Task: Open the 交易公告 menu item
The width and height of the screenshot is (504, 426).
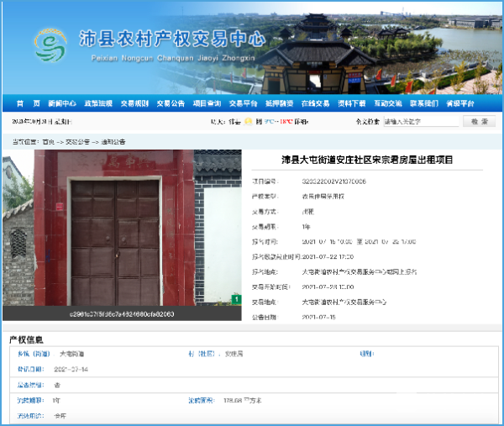Action: [x=171, y=103]
